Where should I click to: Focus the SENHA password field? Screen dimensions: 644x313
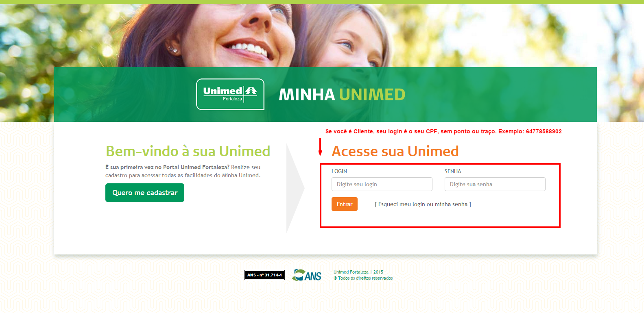pyautogui.click(x=495, y=184)
